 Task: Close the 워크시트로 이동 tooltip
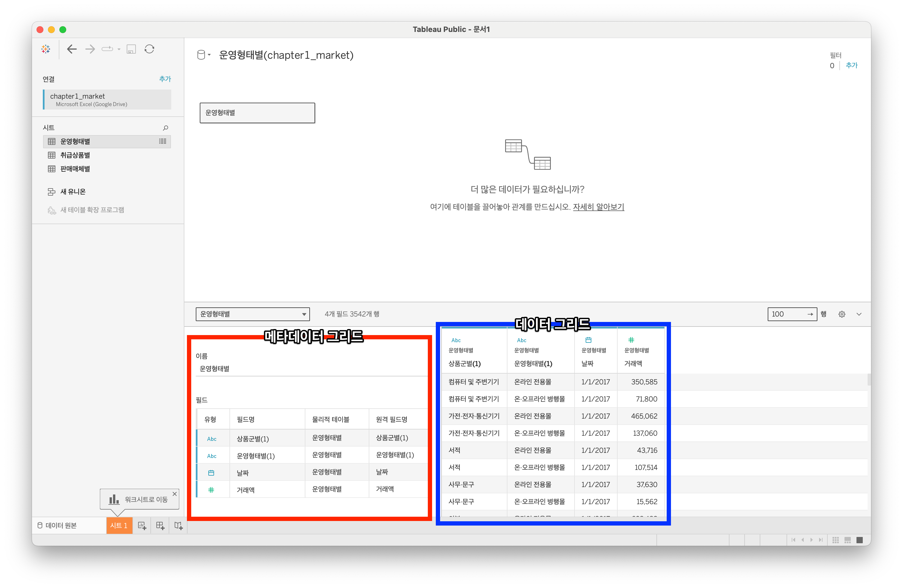pyautogui.click(x=175, y=494)
